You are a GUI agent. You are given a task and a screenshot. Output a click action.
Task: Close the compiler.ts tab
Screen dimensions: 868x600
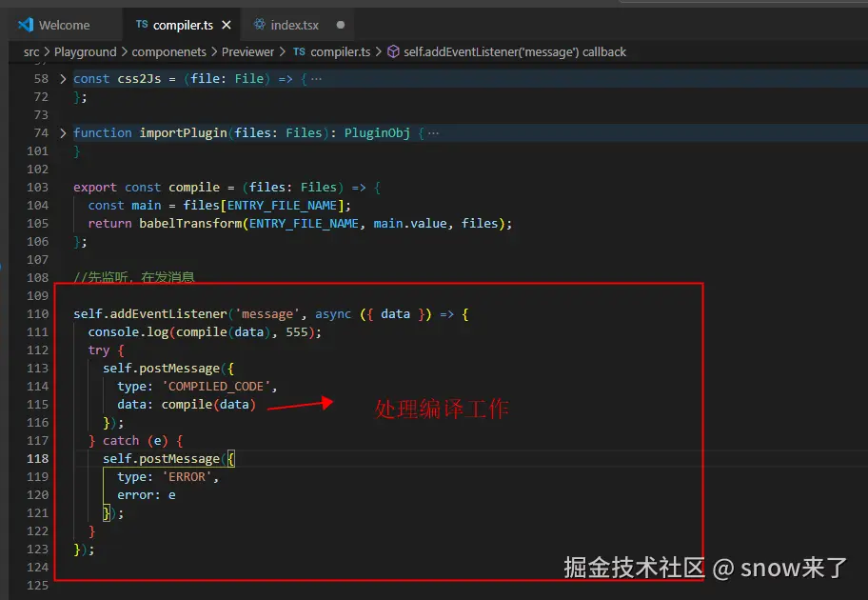coord(226,25)
